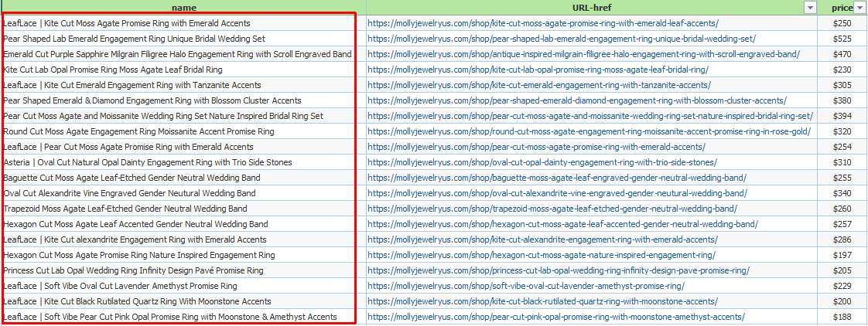
Task: Follow the soft-vibe oval cut lavender amethyst link
Action: [x=525, y=286]
